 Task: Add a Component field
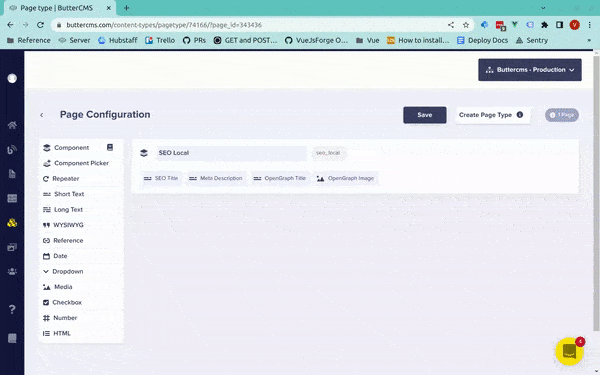(72, 148)
